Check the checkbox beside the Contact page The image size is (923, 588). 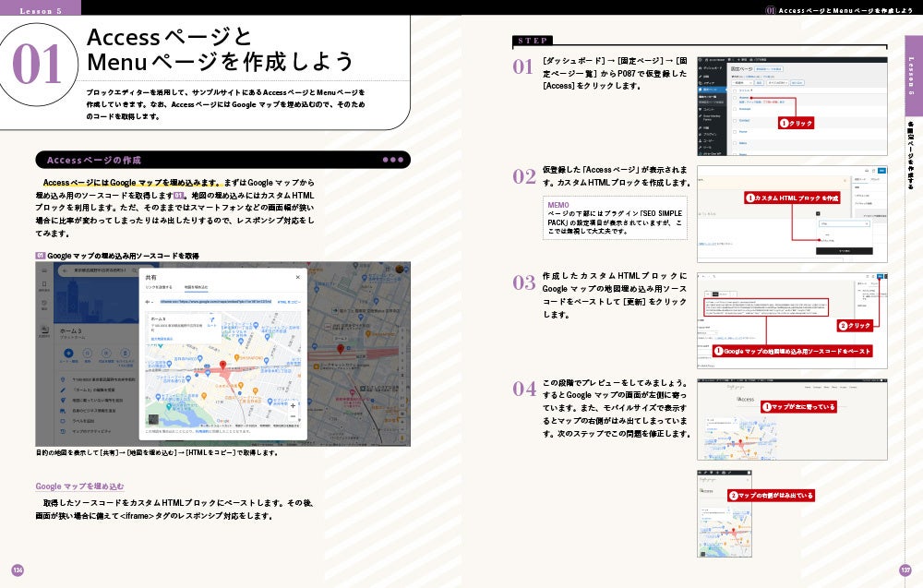click(x=735, y=121)
